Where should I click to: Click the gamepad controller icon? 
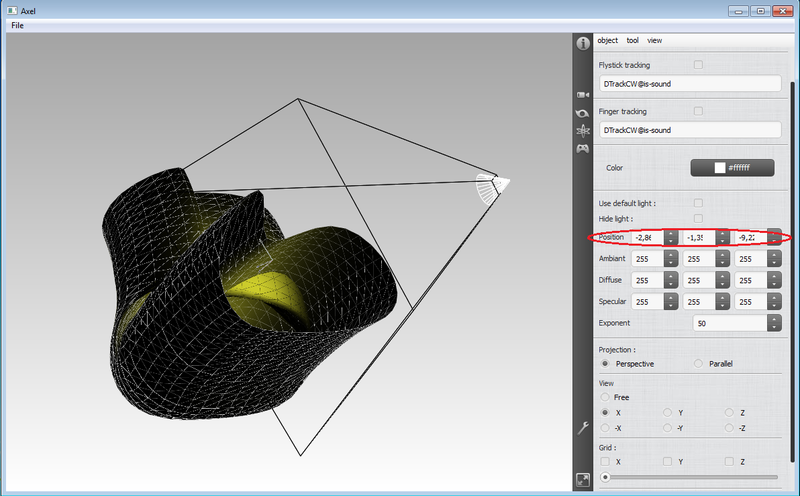(583, 149)
